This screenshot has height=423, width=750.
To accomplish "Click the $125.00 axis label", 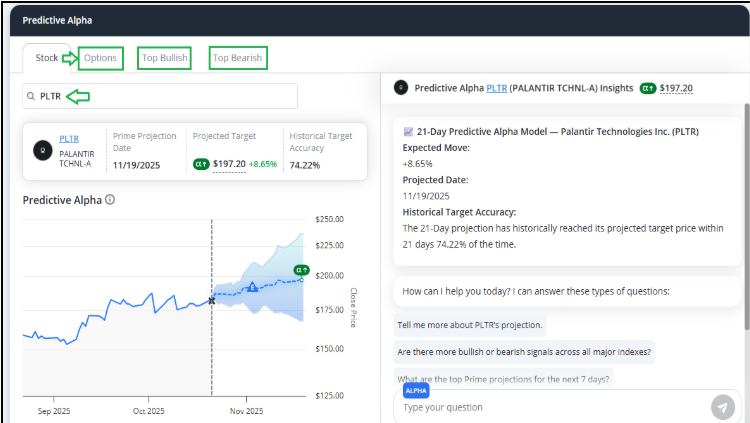I will click(x=330, y=396).
